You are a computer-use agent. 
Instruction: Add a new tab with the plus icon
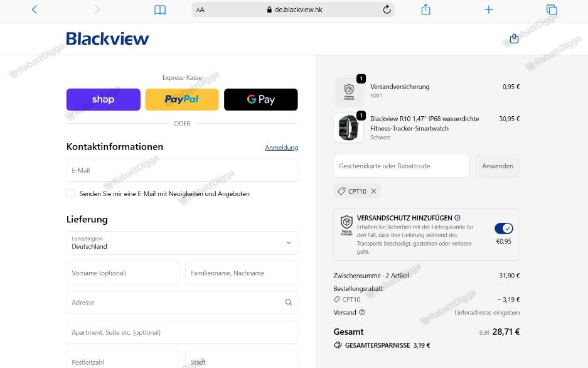tap(489, 9)
